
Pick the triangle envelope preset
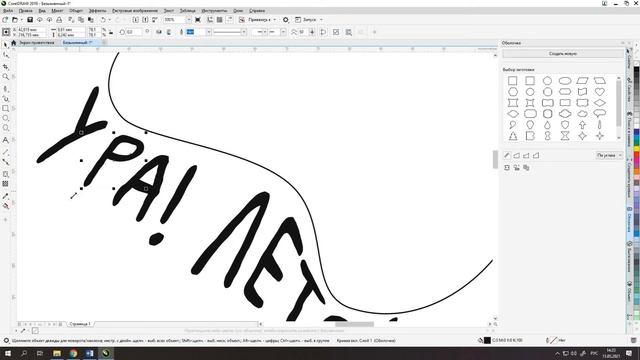coord(513,136)
